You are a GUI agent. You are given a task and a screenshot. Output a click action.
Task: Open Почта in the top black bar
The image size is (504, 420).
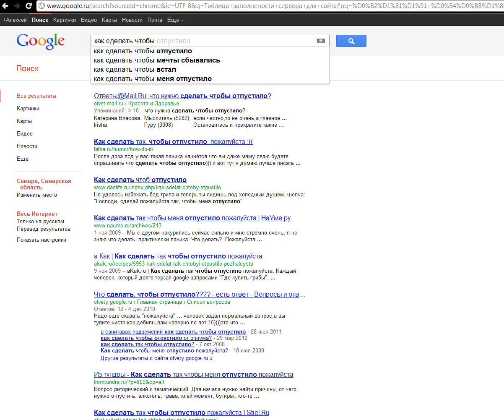(x=155, y=20)
